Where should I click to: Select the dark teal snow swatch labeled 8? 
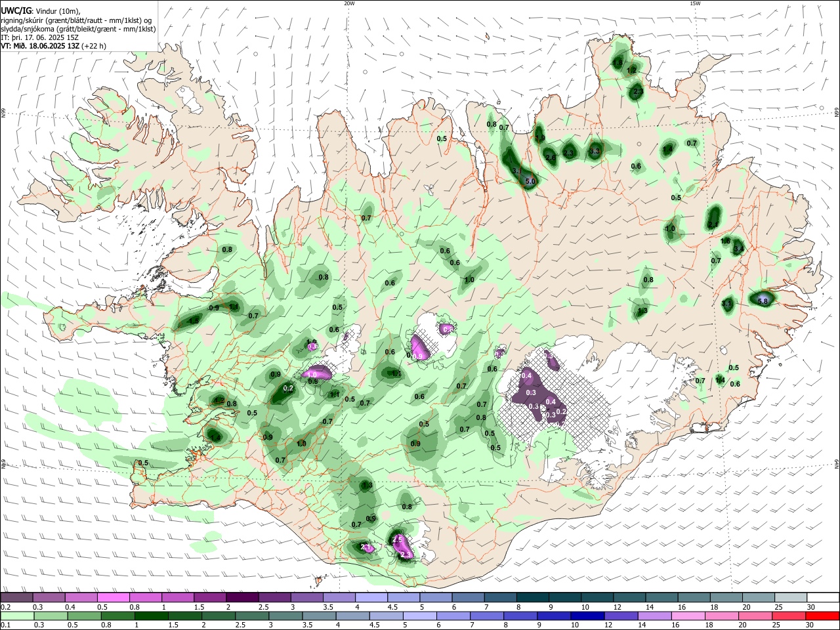532,597
